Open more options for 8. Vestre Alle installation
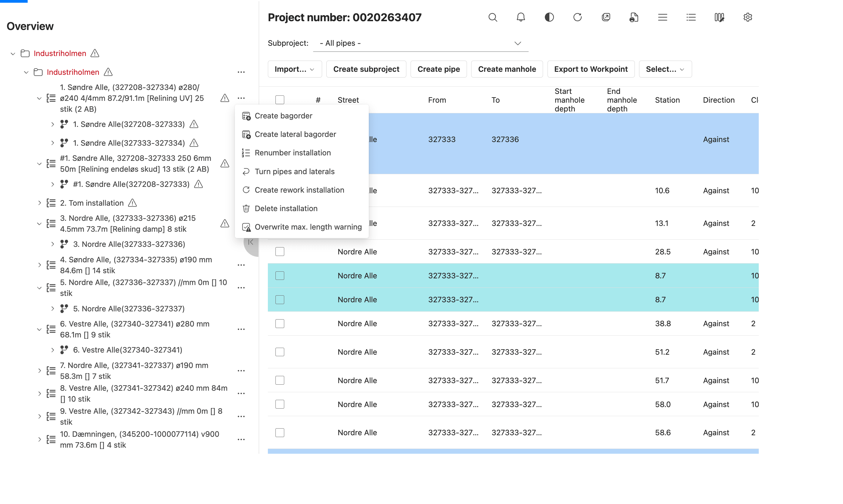 pos(241,393)
